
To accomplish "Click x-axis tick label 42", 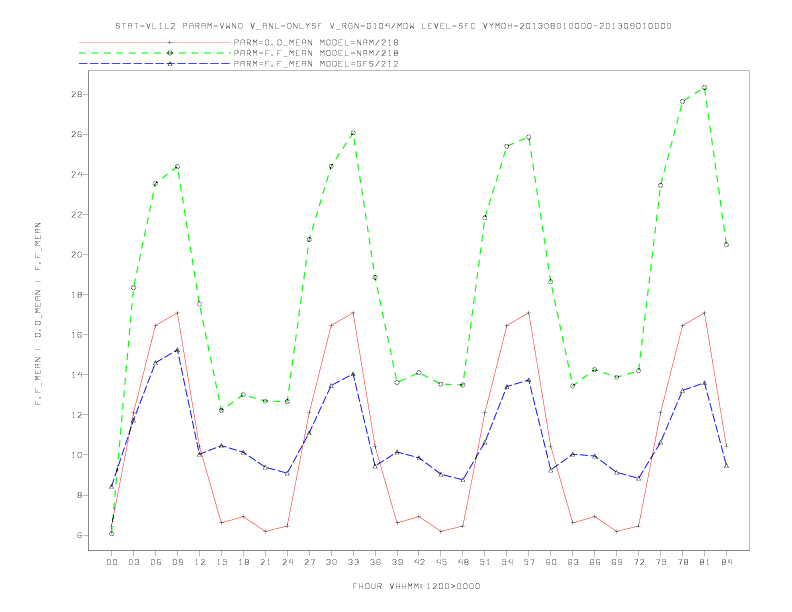I will point(419,562).
